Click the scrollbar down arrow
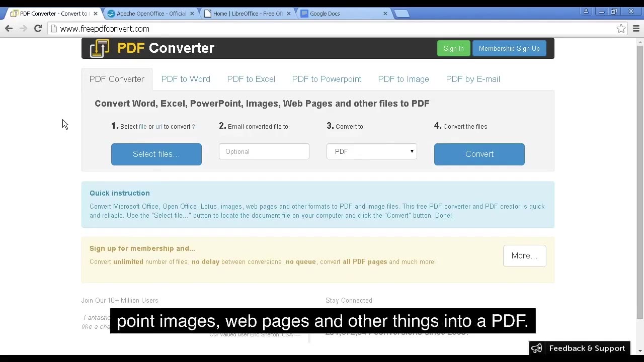Image resolution: width=644 pixels, height=362 pixels. pos(640,350)
